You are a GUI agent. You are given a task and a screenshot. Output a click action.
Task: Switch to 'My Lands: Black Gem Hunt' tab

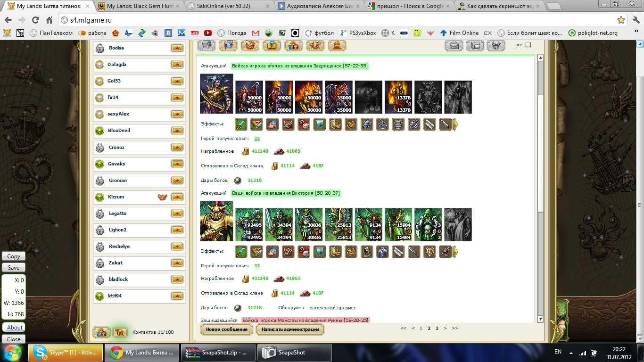138,6
